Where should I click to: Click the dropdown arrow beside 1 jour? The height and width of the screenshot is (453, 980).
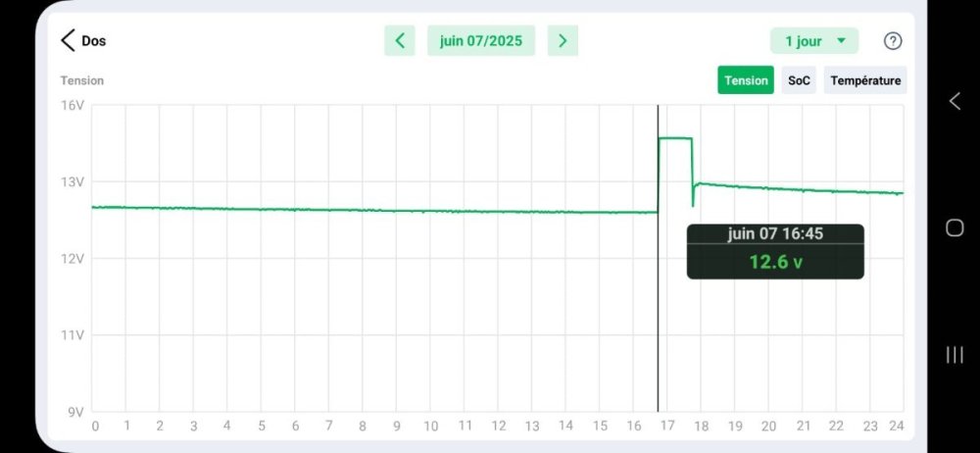841,41
